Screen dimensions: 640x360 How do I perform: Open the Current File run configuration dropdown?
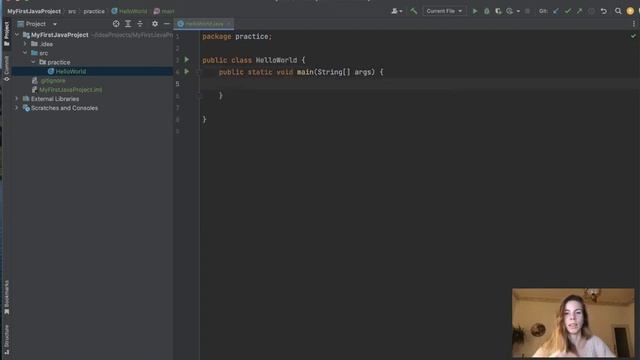444,11
